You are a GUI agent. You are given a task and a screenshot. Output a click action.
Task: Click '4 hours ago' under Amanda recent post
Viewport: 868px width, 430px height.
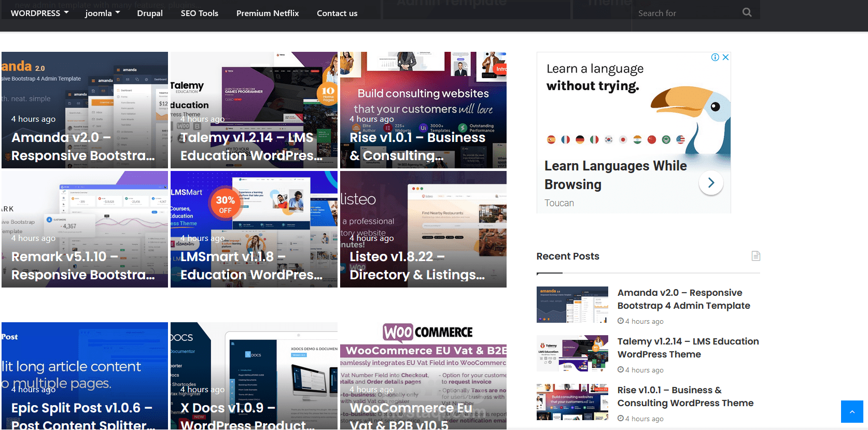click(640, 321)
